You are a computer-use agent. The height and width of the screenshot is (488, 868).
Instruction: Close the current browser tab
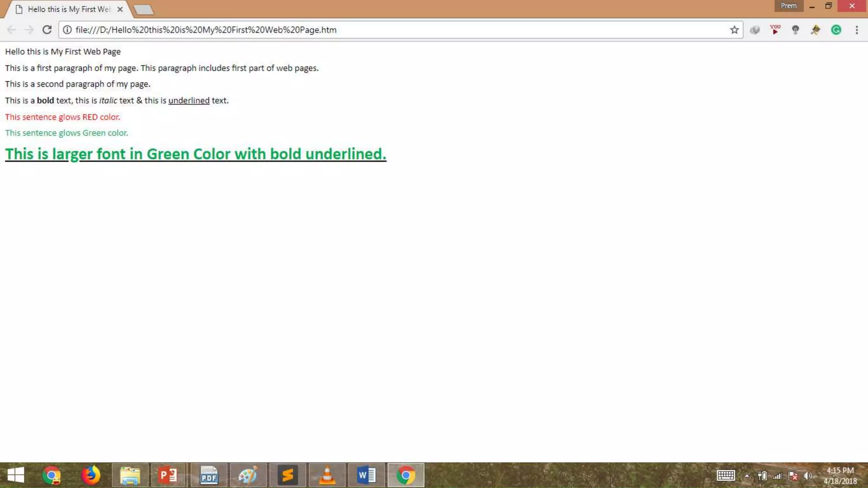pos(120,9)
